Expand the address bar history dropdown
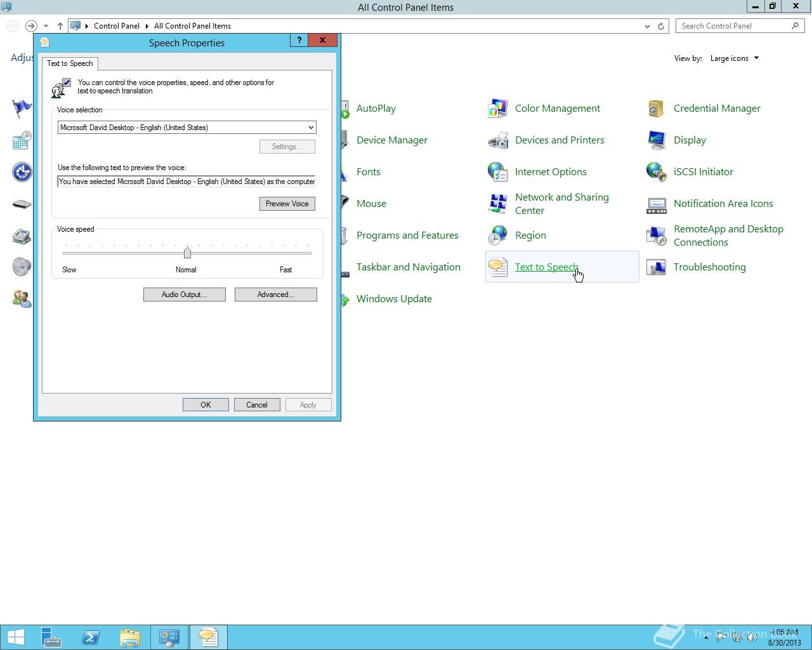Viewport: 812px width, 650px height. 647,26
